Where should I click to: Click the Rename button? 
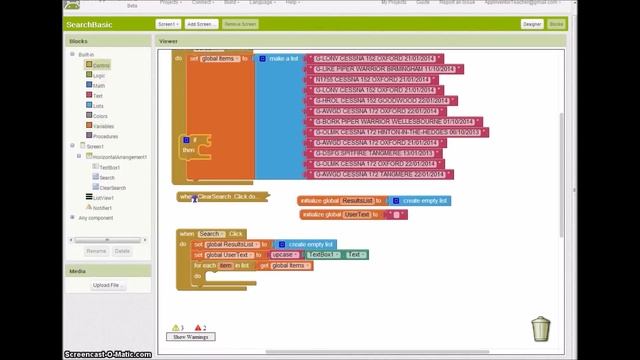(x=96, y=251)
